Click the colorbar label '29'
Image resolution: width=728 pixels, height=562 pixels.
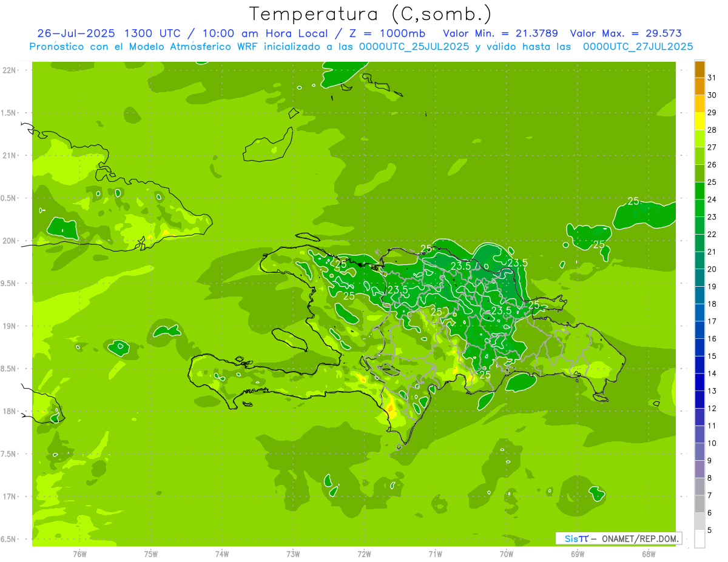click(x=712, y=113)
